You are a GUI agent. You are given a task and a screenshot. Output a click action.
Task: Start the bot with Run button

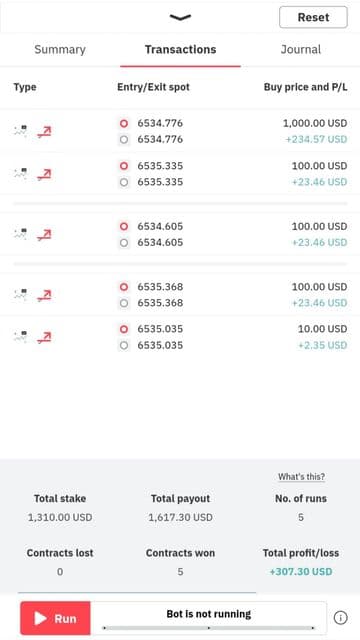click(x=56, y=618)
